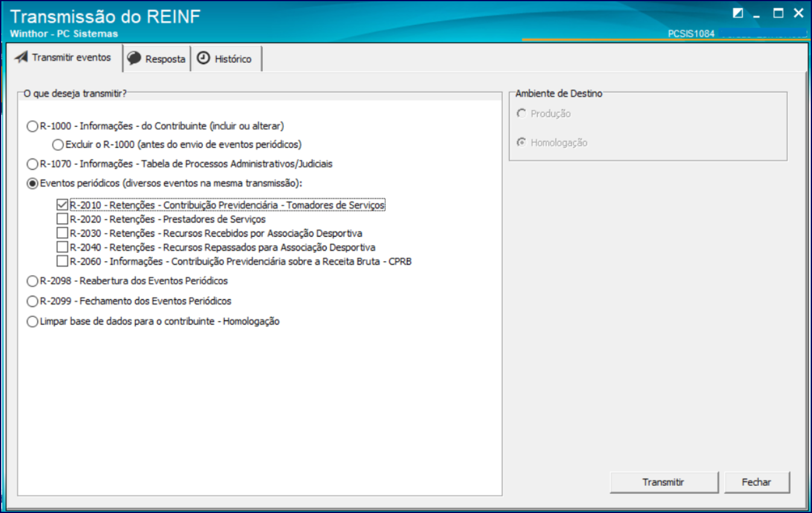Select R-2098 Reabertura dos Eventos Periódicos
This screenshot has height=513, width=812.
point(32,281)
